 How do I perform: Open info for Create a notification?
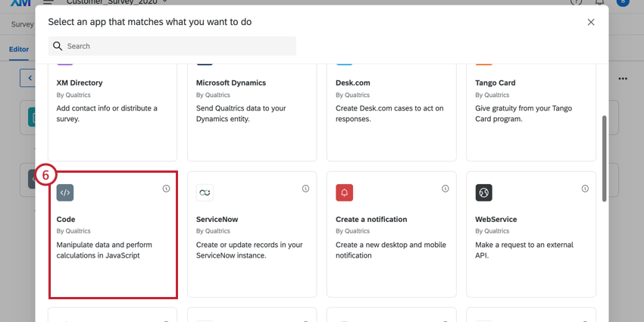tap(445, 189)
